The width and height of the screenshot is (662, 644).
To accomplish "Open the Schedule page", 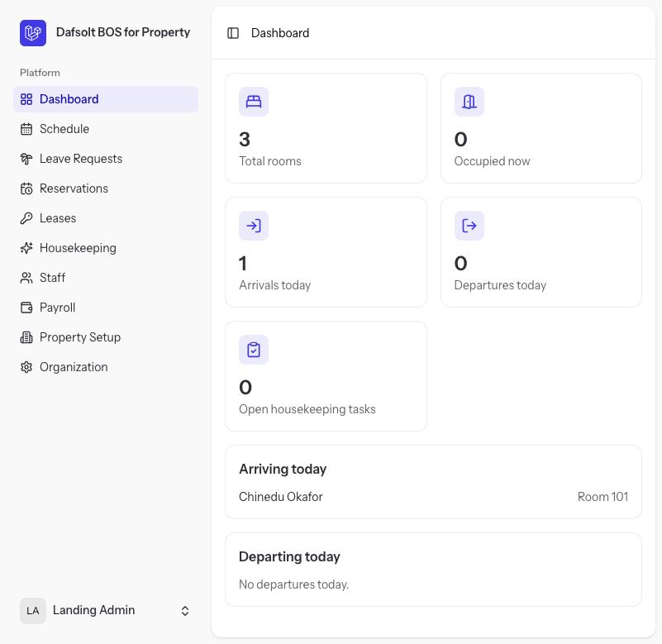I will click(x=106, y=129).
